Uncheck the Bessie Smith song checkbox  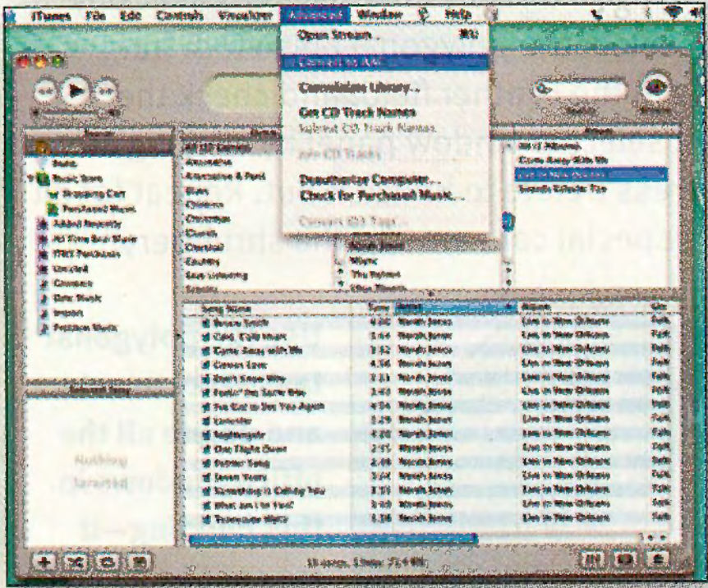[x=206, y=323]
